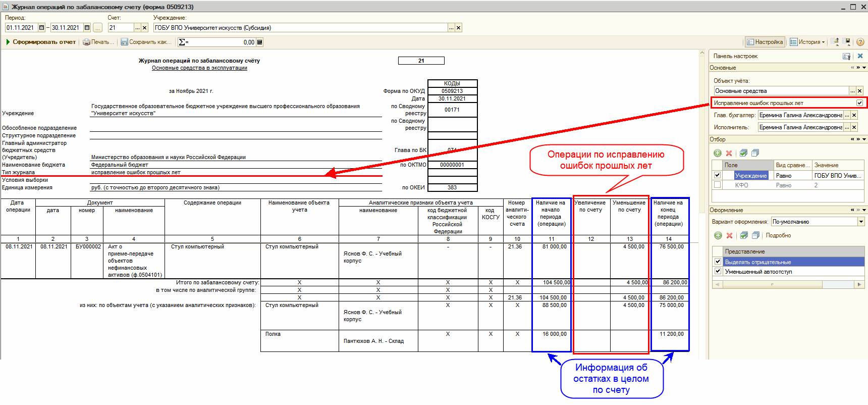Open Вариант оформления dropdown

[861, 222]
